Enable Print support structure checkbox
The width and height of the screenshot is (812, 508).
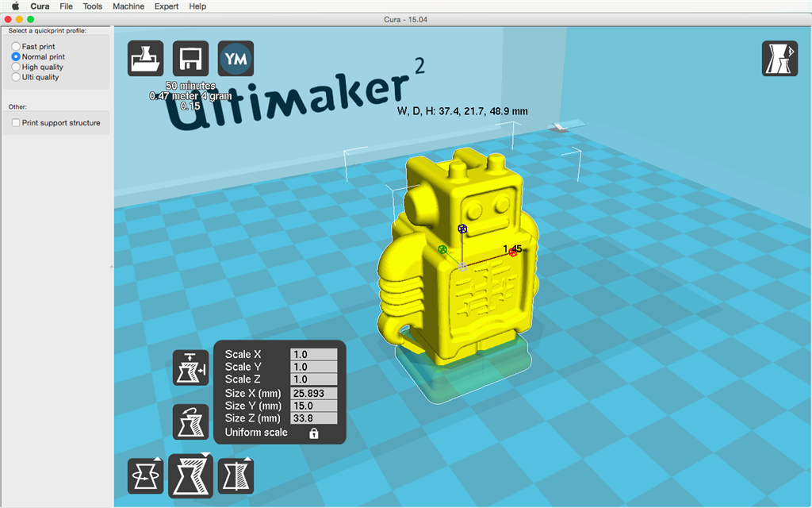(x=16, y=123)
